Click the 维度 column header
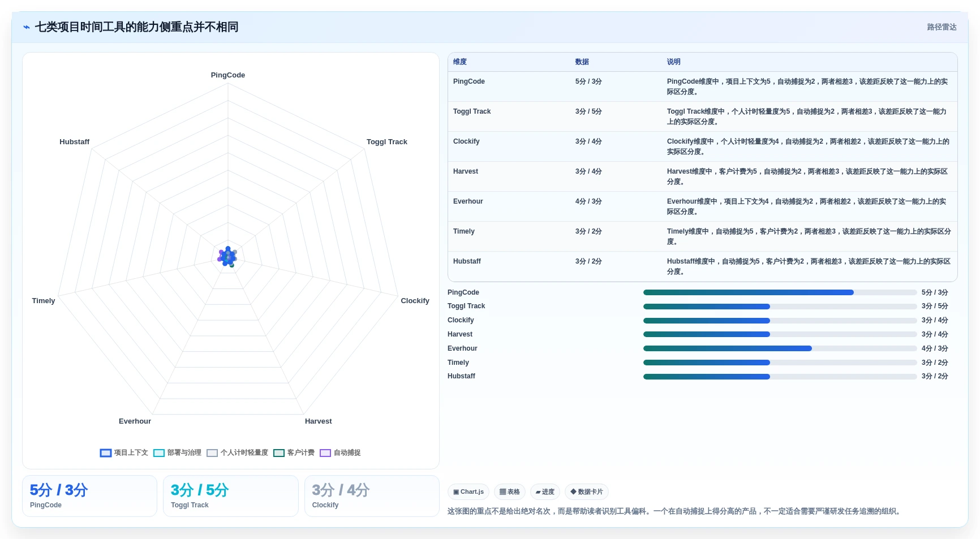The width and height of the screenshot is (980, 539). tap(460, 62)
